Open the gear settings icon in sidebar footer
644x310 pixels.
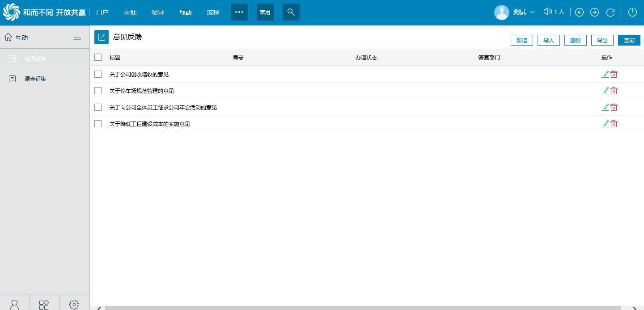click(x=74, y=304)
